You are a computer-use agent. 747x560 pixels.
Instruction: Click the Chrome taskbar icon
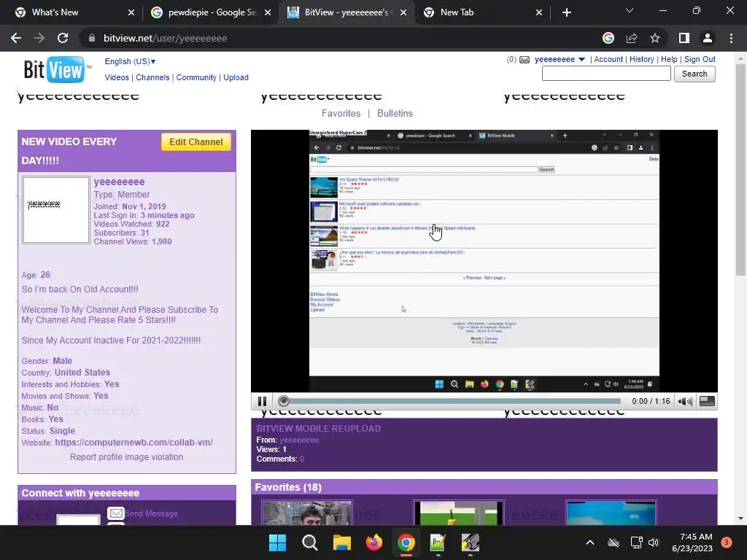click(406, 542)
